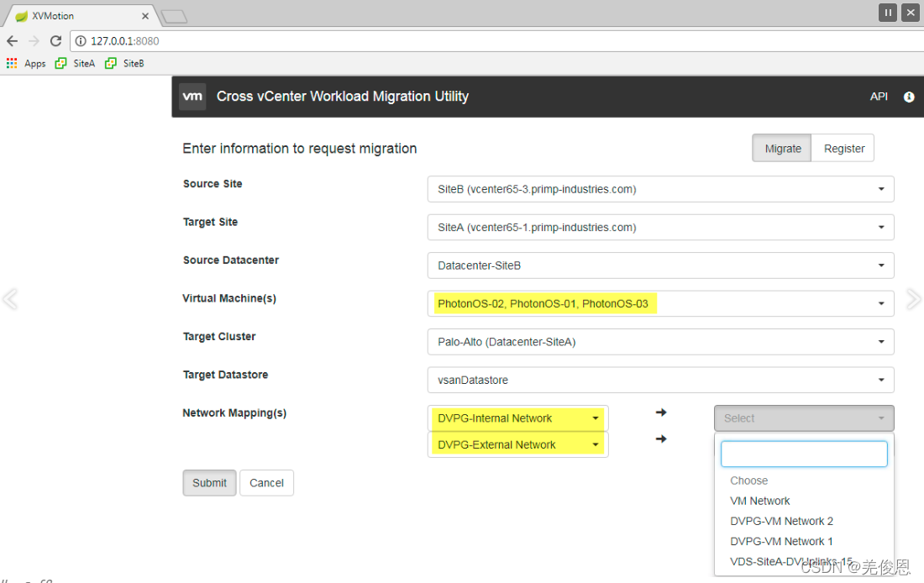Open the Source Datacenter dropdown
The image size is (924, 583).
point(660,265)
